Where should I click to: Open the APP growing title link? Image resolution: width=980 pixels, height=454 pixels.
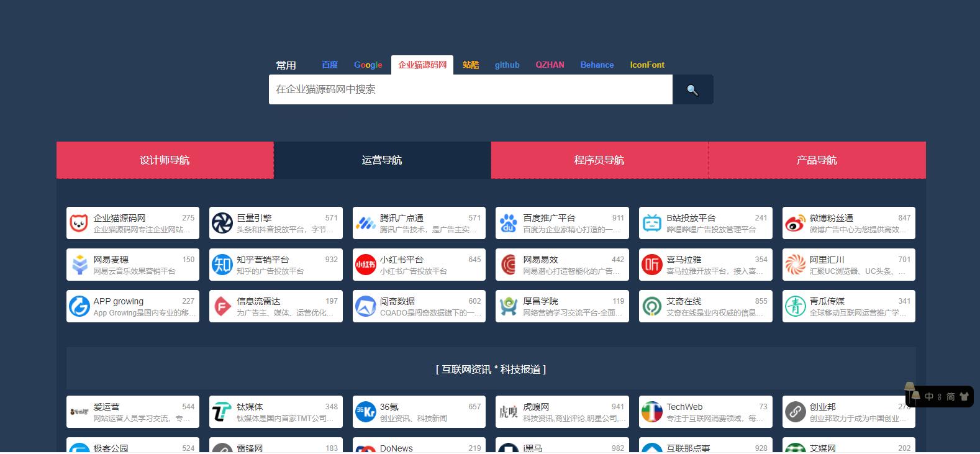point(118,301)
